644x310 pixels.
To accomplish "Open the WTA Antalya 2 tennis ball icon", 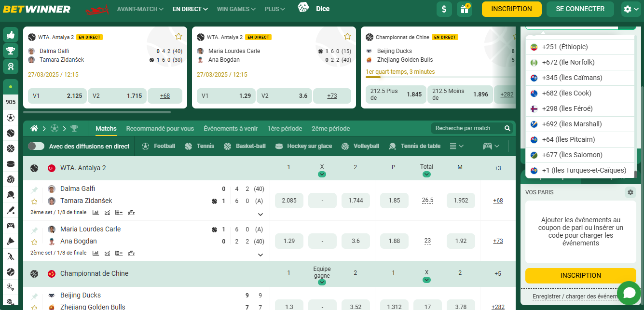I will coord(34,168).
